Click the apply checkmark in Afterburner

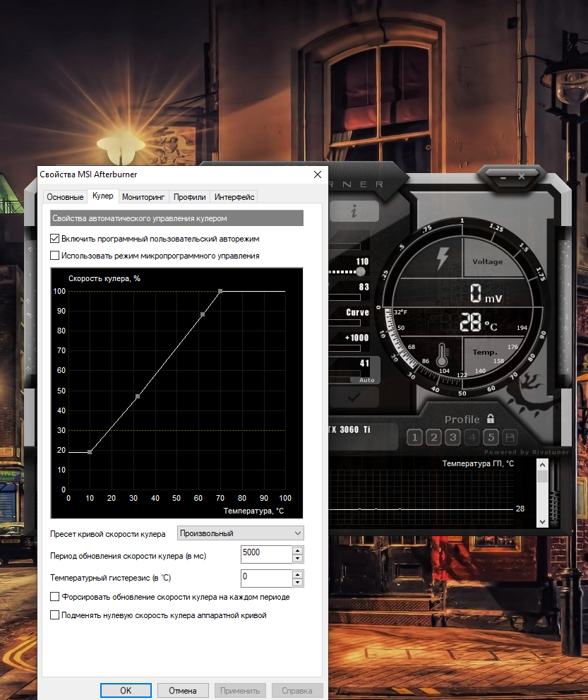pyautogui.click(x=354, y=397)
